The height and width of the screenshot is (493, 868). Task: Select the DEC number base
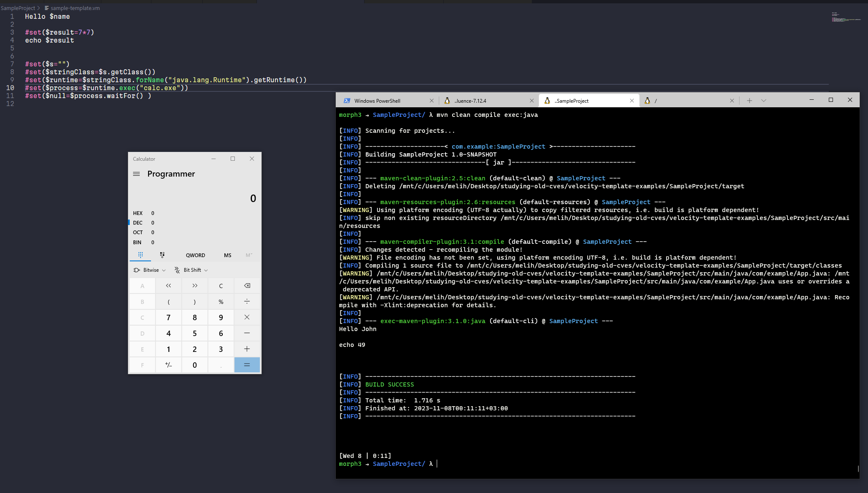[x=195, y=222]
